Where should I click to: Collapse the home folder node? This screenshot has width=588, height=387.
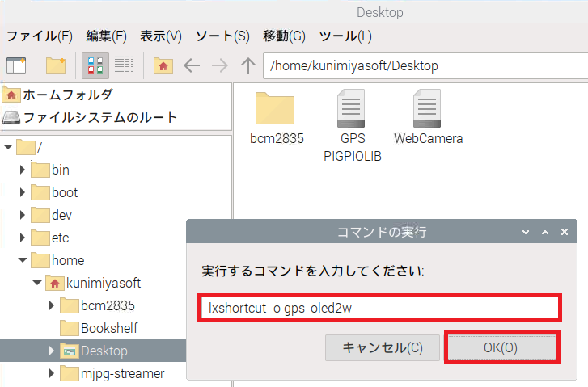click(x=23, y=260)
